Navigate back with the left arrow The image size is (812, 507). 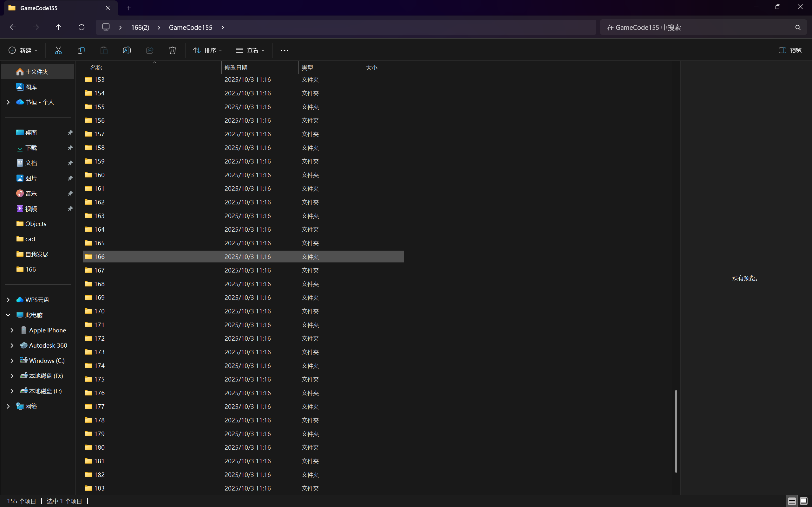coord(13,27)
